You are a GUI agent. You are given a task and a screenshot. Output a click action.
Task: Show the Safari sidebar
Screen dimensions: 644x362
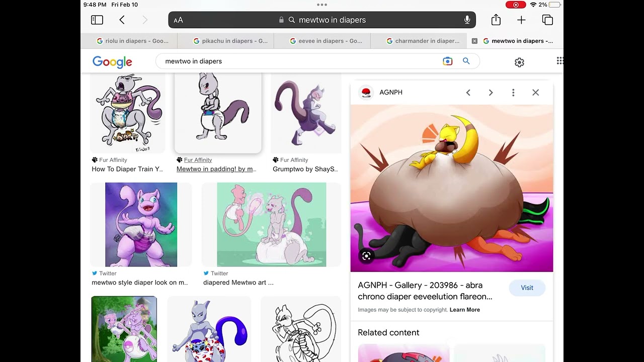tap(97, 20)
